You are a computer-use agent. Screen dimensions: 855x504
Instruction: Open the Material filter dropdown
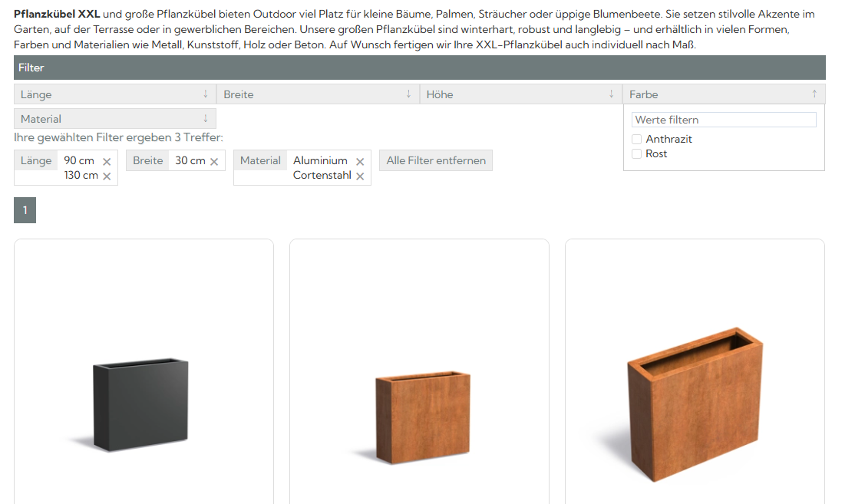pos(114,119)
